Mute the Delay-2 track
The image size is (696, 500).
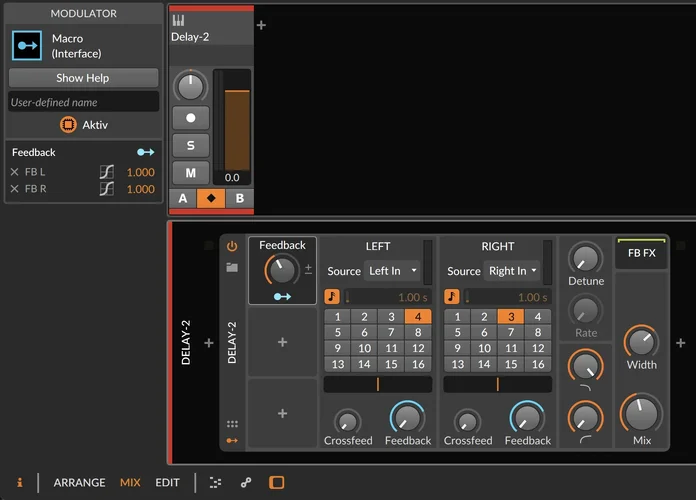click(190, 173)
